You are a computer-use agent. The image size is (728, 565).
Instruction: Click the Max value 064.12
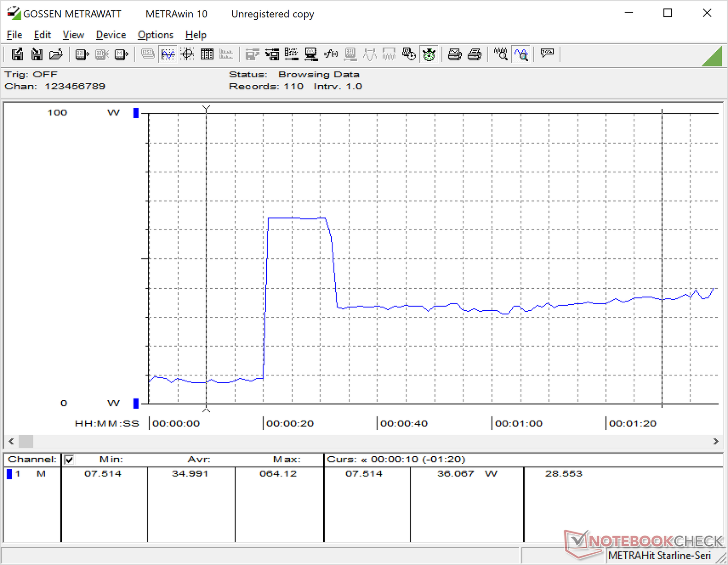pyautogui.click(x=278, y=474)
